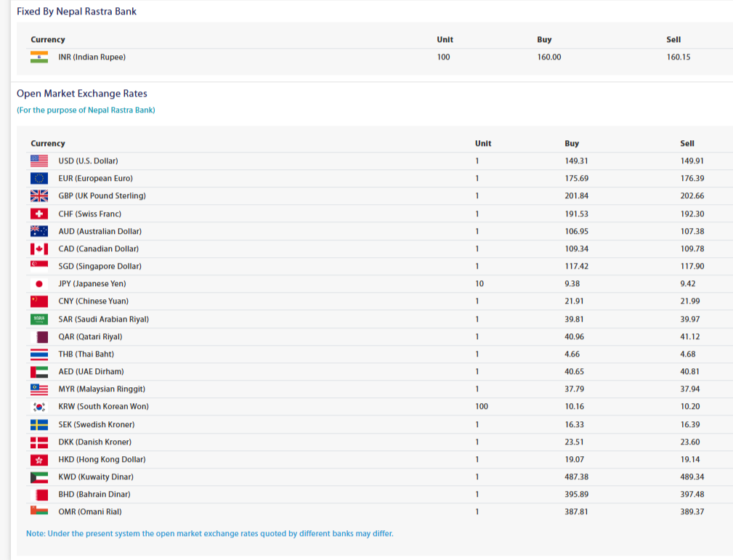The image size is (733, 560).
Task: Click the open market rates disclaimer note
Action: coord(209,533)
